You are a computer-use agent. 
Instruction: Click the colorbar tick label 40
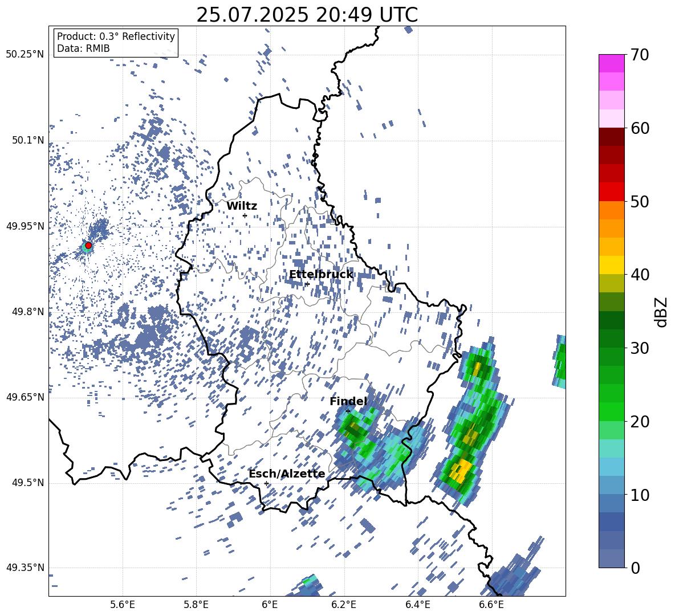[640, 275]
